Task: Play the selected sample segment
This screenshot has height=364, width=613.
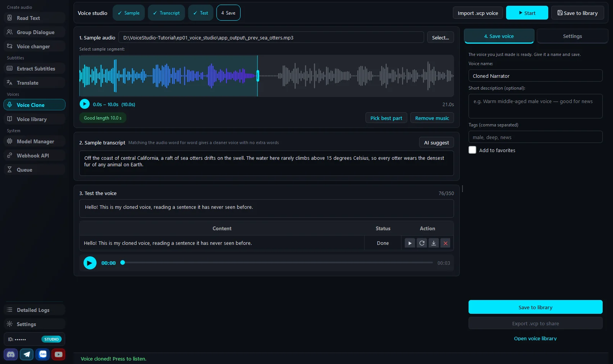Action: click(x=84, y=104)
